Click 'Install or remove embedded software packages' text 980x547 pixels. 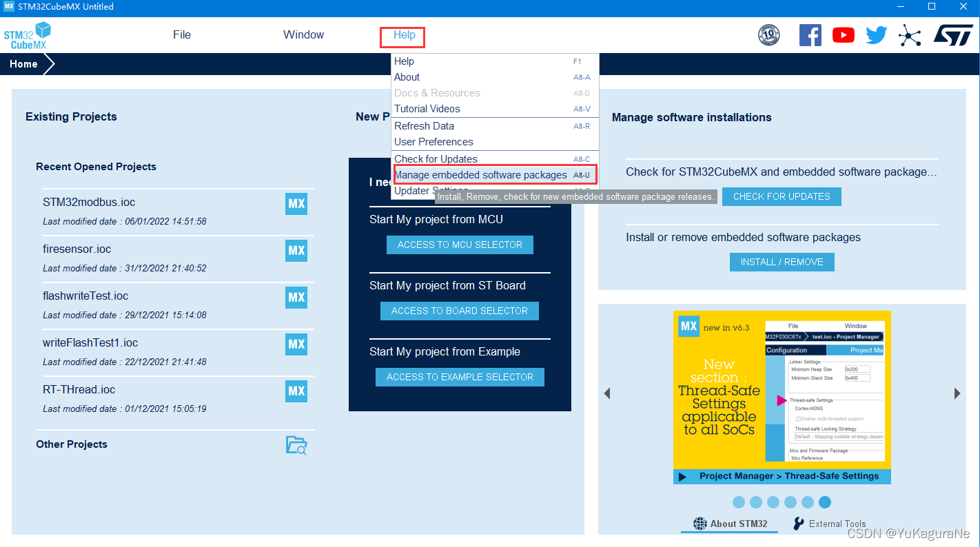[743, 237]
